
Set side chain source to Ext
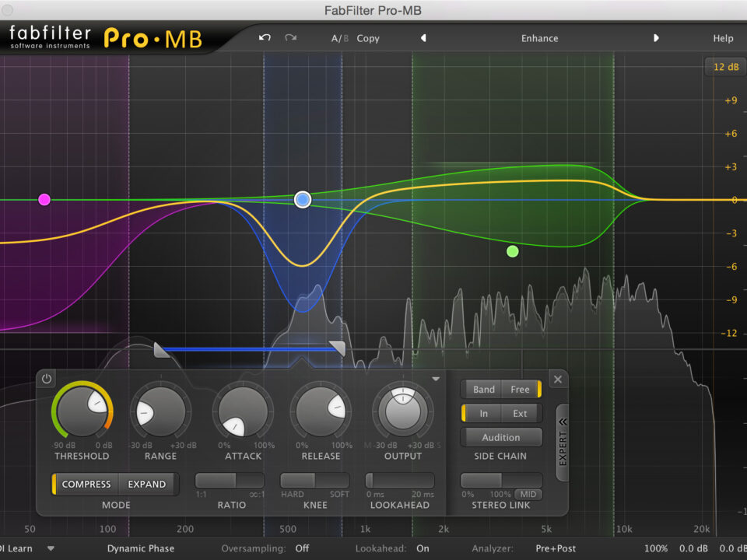pos(520,414)
